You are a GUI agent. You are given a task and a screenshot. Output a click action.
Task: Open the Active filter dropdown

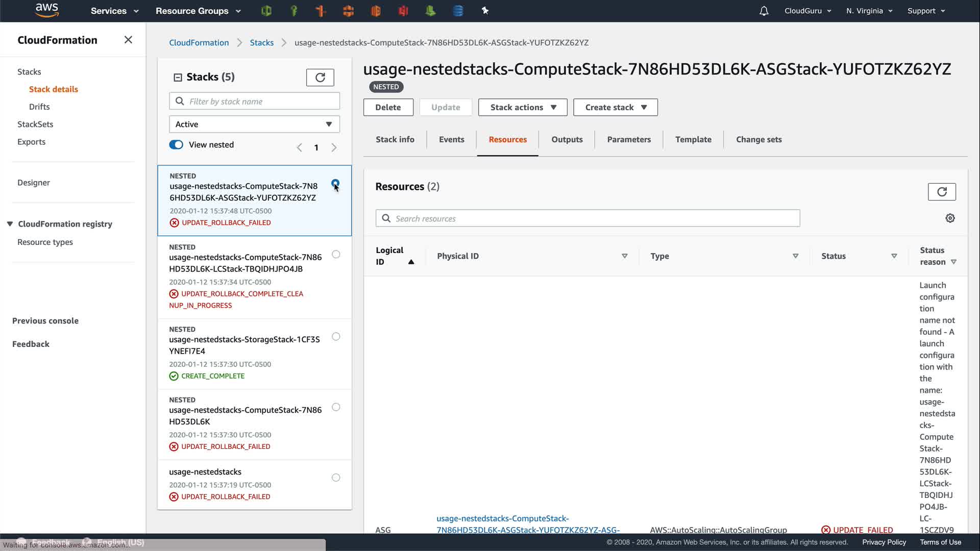(x=254, y=124)
